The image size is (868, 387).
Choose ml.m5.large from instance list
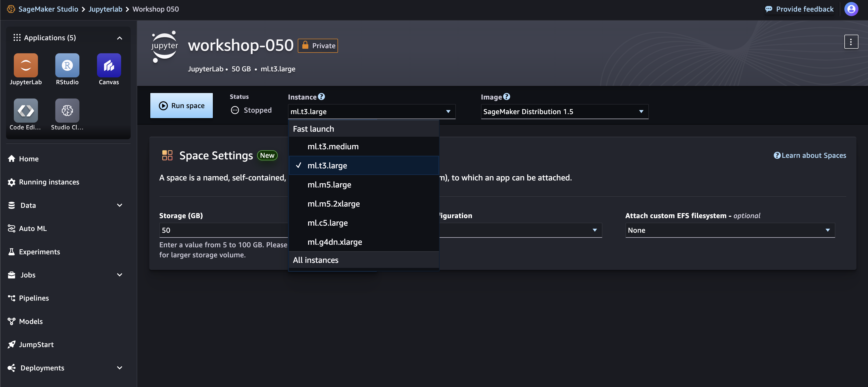pyautogui.click(x=364, y=184)
